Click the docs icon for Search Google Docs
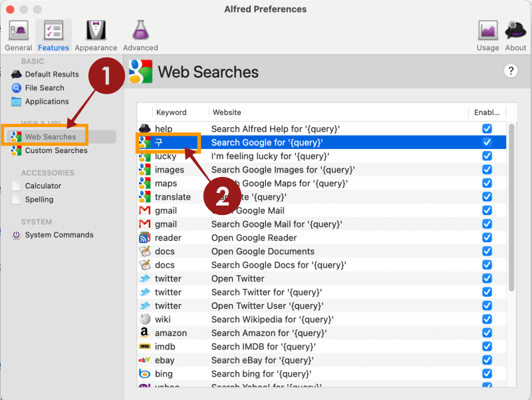The height and width of the screenshot is (400, 532). [x=144, y=265]
